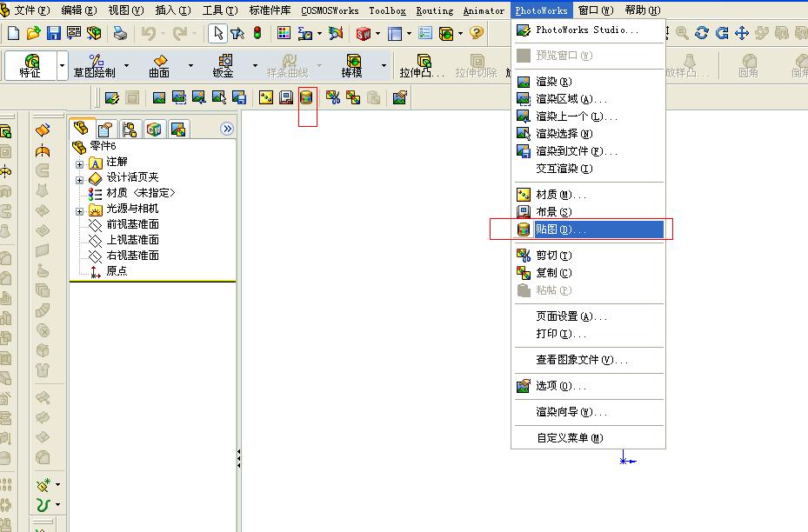808x532 pixels.
Task: Open the 铸模 mold toolbar
Action: pyautogui.click(x=351, y=65)
